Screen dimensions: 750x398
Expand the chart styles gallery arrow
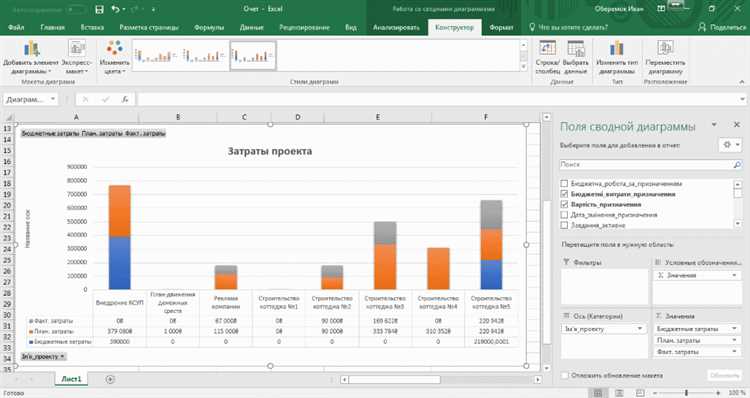coord(524,67)
